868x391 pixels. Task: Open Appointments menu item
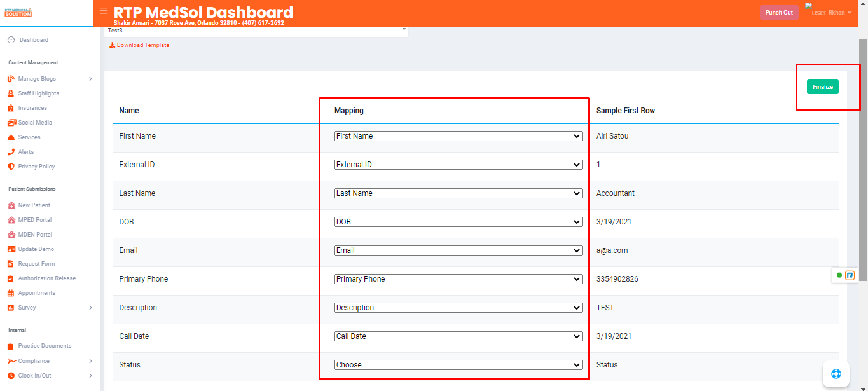(x=36, y=293)
